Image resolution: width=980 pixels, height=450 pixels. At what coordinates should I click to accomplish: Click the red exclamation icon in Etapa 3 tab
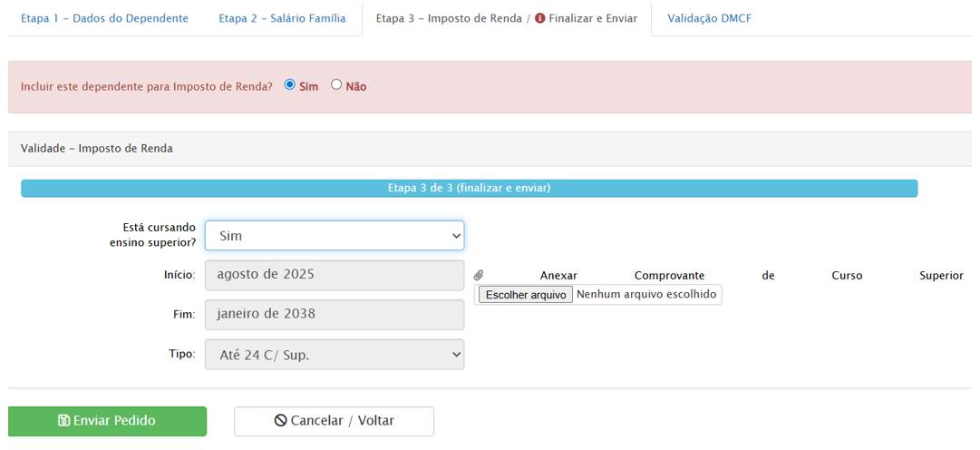click(540, 18)
